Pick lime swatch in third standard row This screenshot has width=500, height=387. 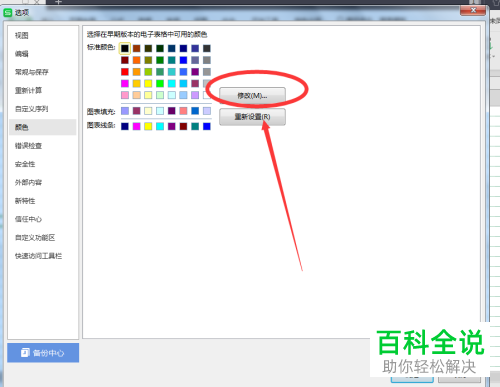coord(148,72)
